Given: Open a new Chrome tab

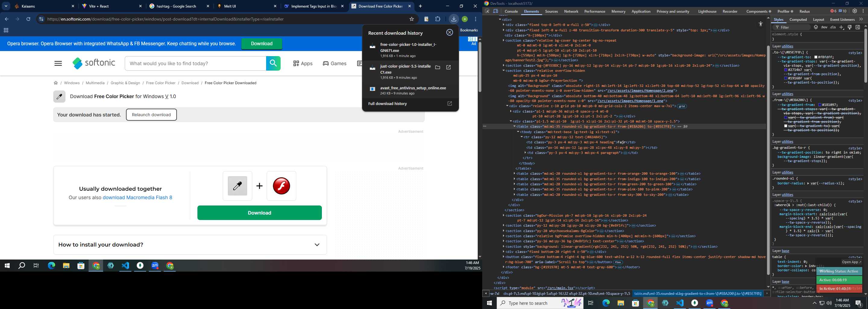Looking at the screenshot, I should coord(420,6).
